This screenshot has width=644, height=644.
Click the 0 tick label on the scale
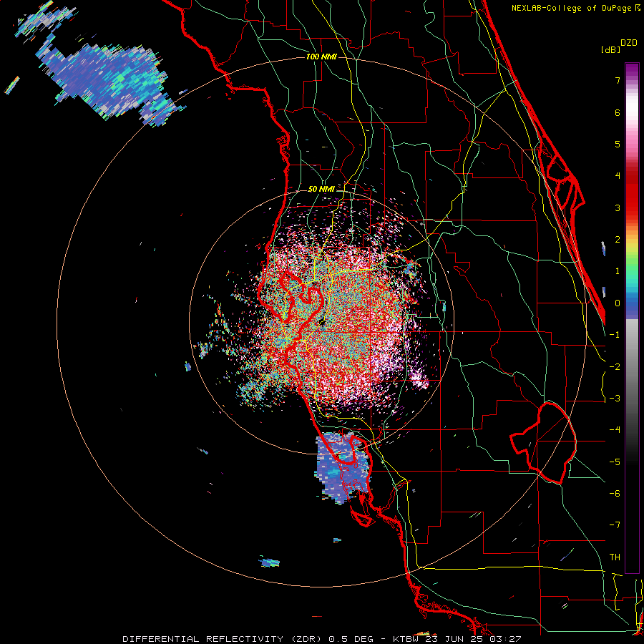tap(618, 303)
